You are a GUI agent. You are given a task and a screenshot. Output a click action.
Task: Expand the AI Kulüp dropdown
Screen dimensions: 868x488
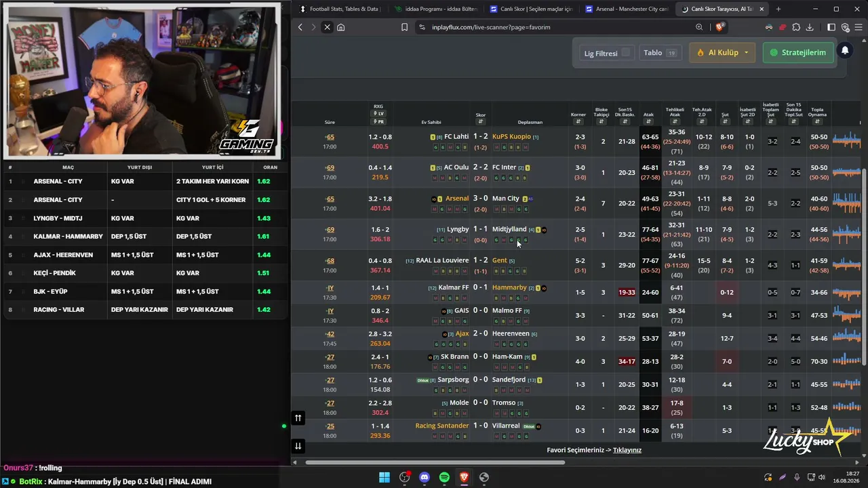[x=722, y=52]
